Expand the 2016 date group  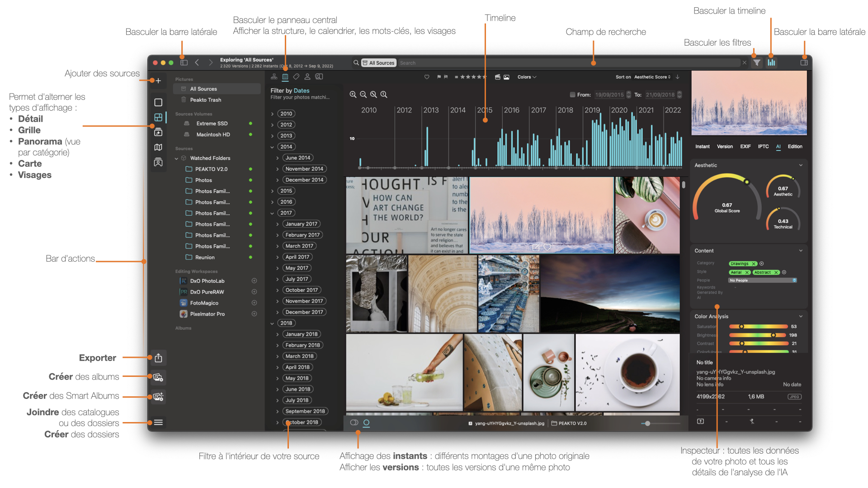click(272, 202)
